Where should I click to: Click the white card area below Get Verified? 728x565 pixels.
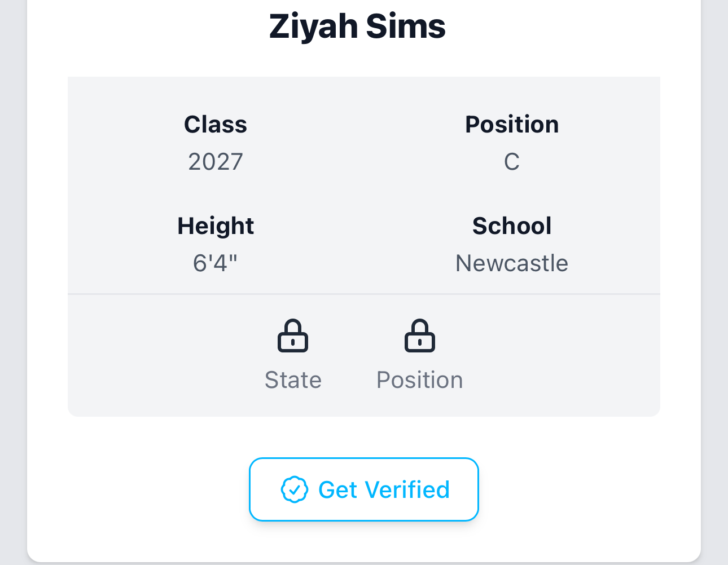[x=364, y=541]
